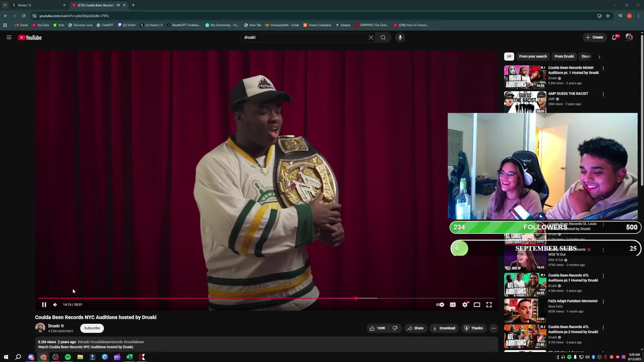Viewport: 644px width, 362px height.
Task: Enter fullscreen mode
Action: (489, 305)
